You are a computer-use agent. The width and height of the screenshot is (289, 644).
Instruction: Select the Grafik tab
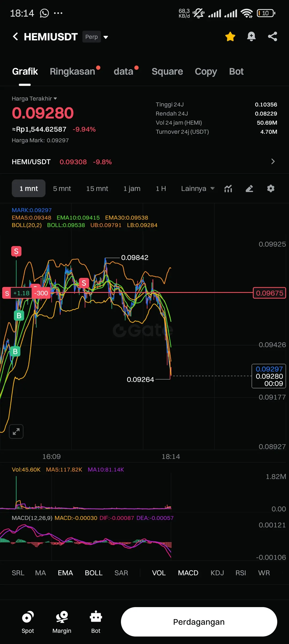(x=25, y=71)
